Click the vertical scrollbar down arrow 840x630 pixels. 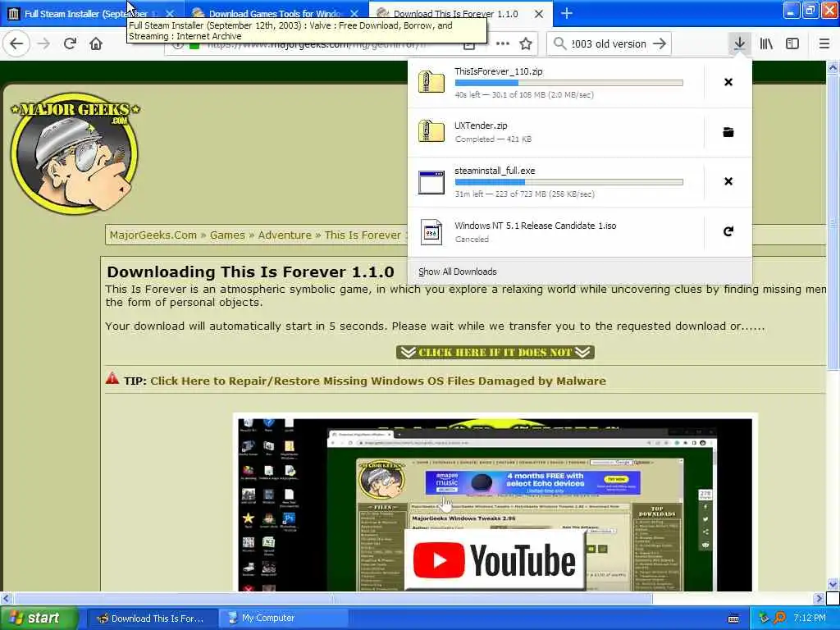point(833,583)
